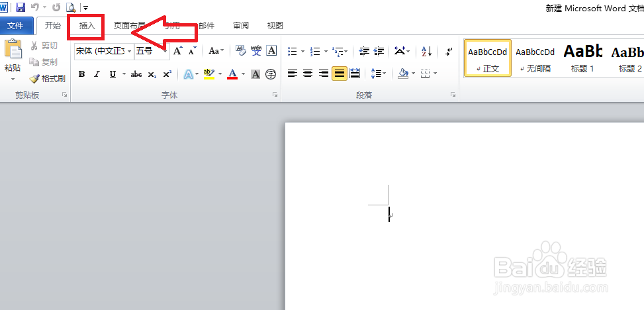Apply the yellow text highlight color
This screenshot has width=644, height=310.
pyautogui.click(x=209, y=74)
